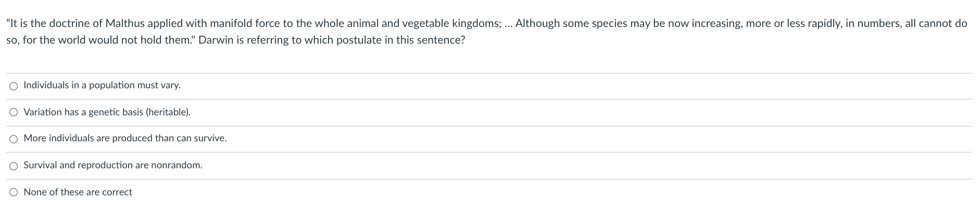Click the word "correct" in the last answer

click(x=117, y=192)
